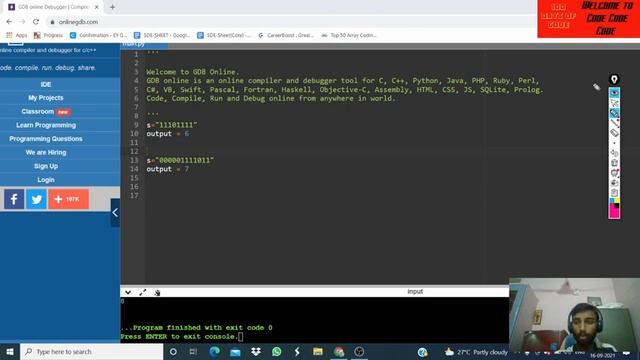The height and width of the screenshot is (360, 640).
Task: Open WhatsApp from the taskbar
Action: coord(276,351)
